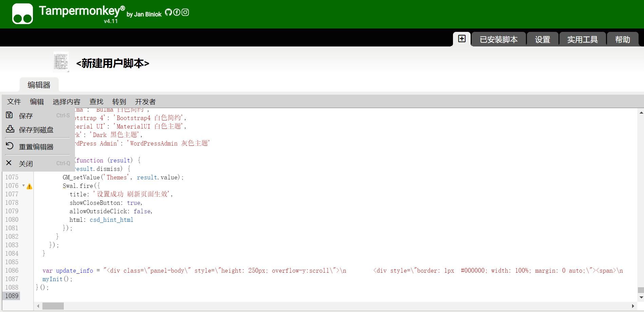Screen dimensions: 644x312
Task: Select Save to disk menu entry
Action: pyautogui.click(x=36, y=130)
